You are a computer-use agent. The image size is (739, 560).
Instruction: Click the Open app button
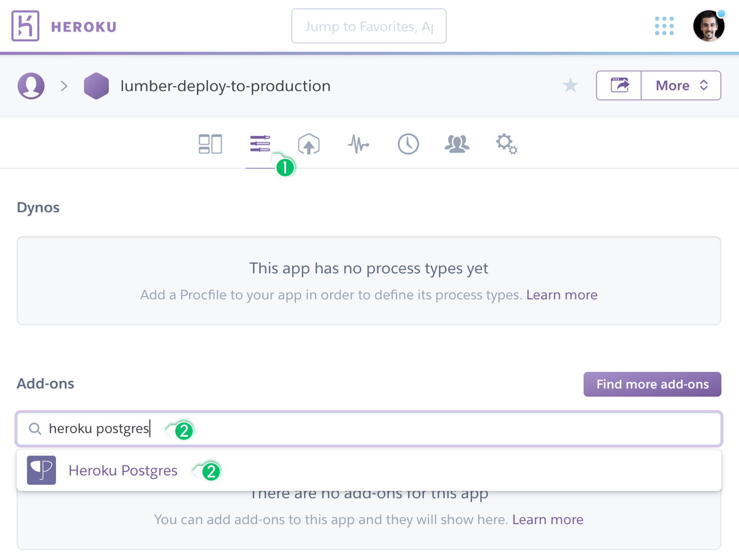click(619, 85)
